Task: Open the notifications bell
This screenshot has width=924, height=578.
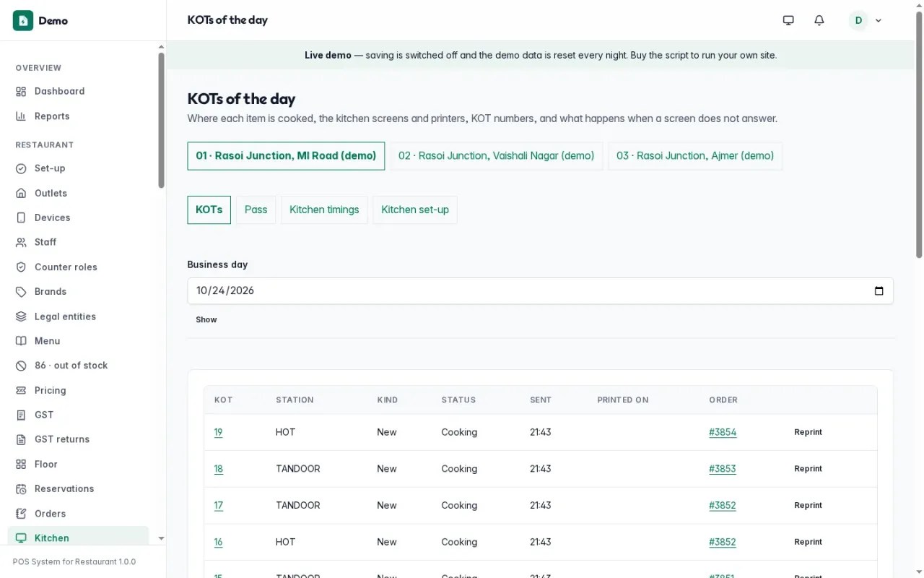Action: click(x=819, y=20)
